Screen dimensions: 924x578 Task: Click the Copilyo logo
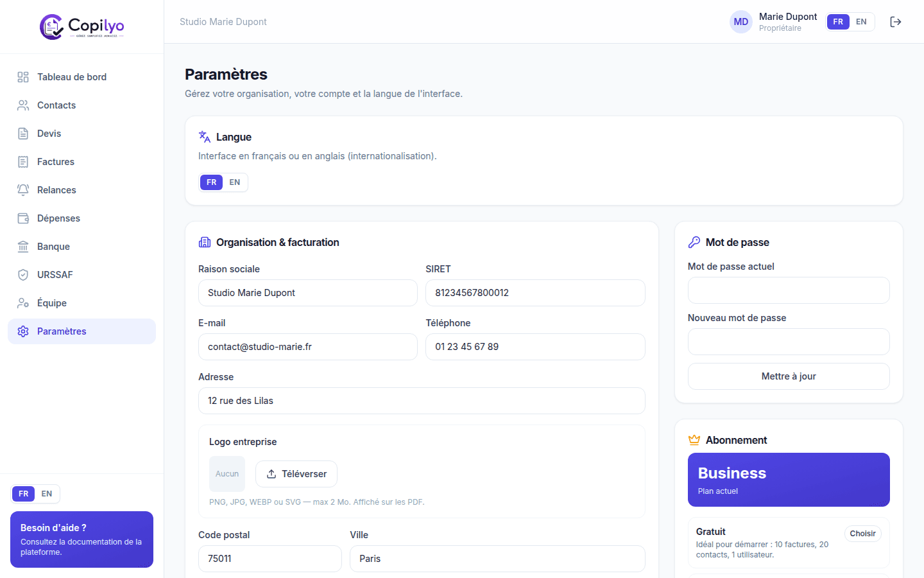pos(81,26)
